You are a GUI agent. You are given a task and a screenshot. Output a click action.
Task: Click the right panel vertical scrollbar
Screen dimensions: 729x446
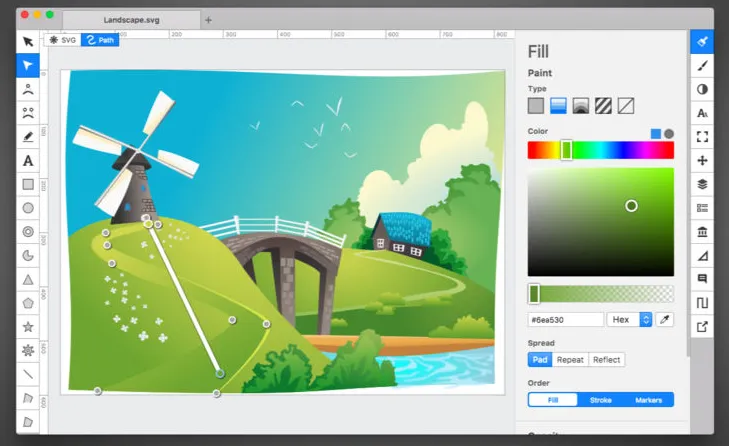688,193
